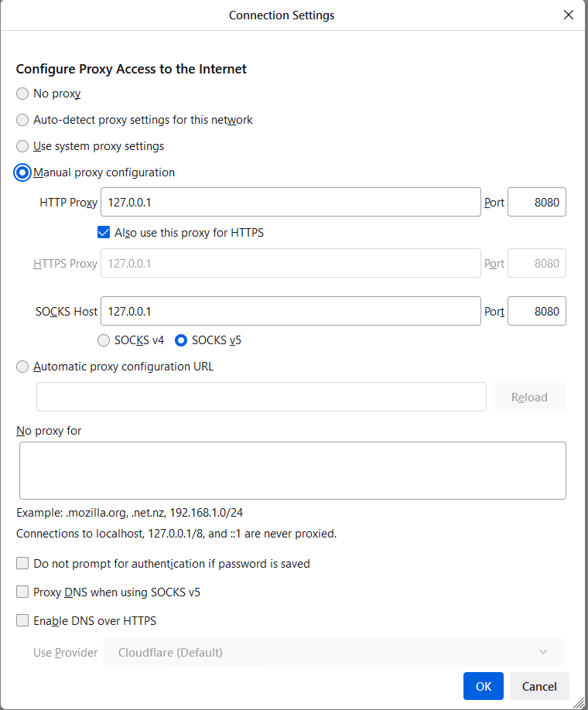This screenshot has width=588, height=710.
Task: Switch to SOCKS v4 protocol
Action: [x=104, y=340]
